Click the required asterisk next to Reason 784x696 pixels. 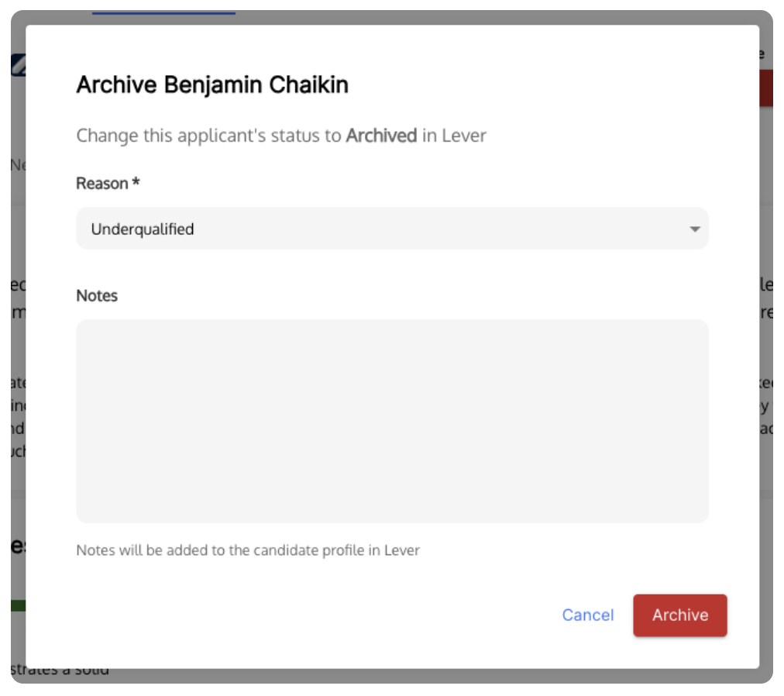point(136,182)
